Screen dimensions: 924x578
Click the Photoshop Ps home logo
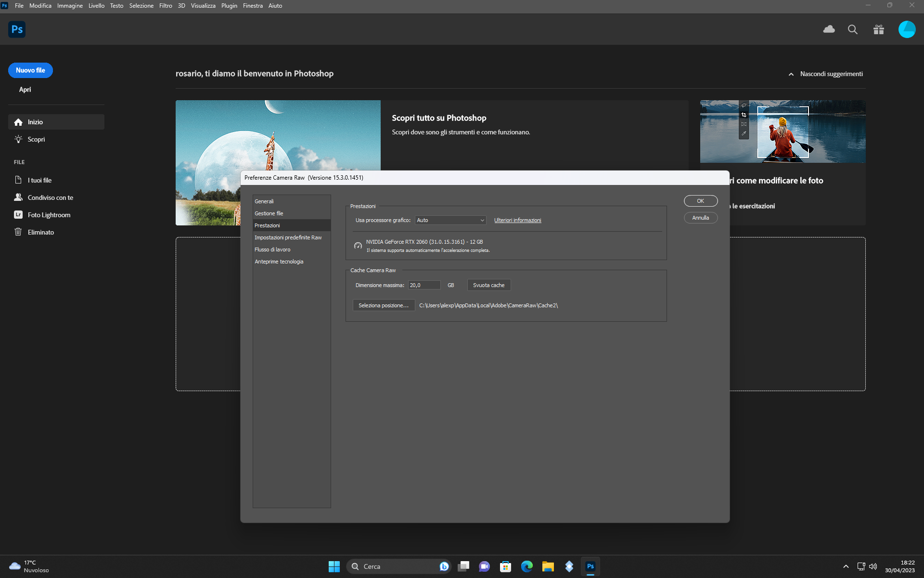[x=17, y=29]
